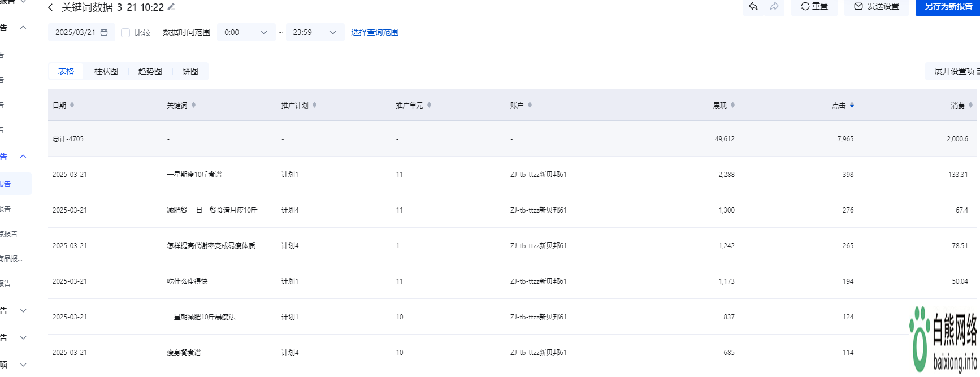Sort table by 关键词 column
980x377 pixels.
point(193,105)
